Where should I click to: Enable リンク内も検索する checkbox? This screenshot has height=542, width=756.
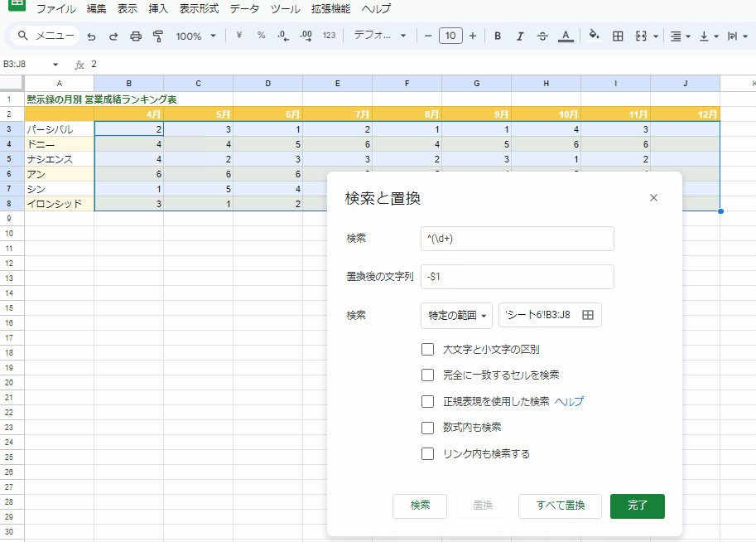point(427,453)
